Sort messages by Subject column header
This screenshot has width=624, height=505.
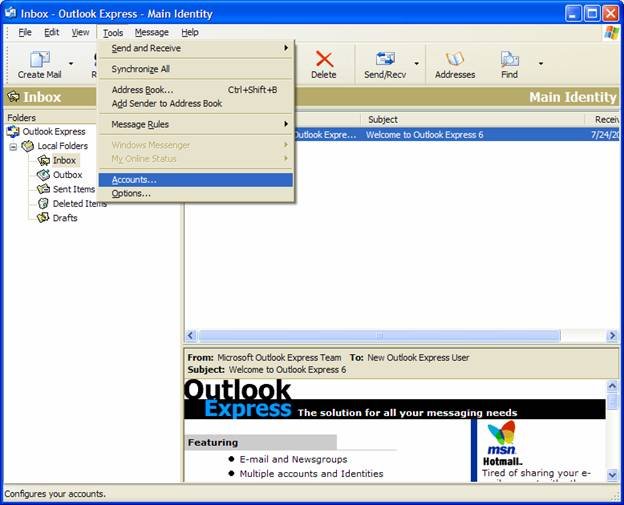click(470, 119)
